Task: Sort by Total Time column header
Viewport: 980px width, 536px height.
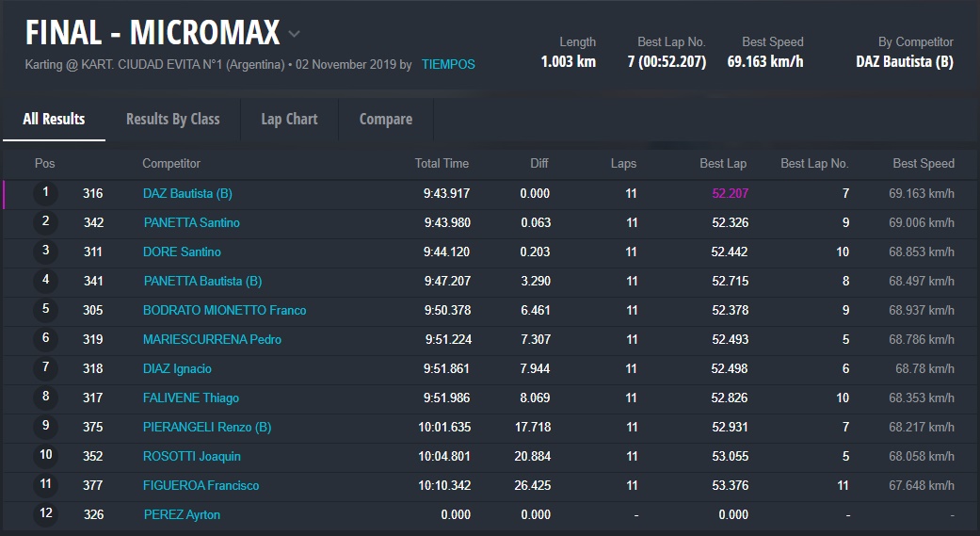Action: click(x=441, y=164)
